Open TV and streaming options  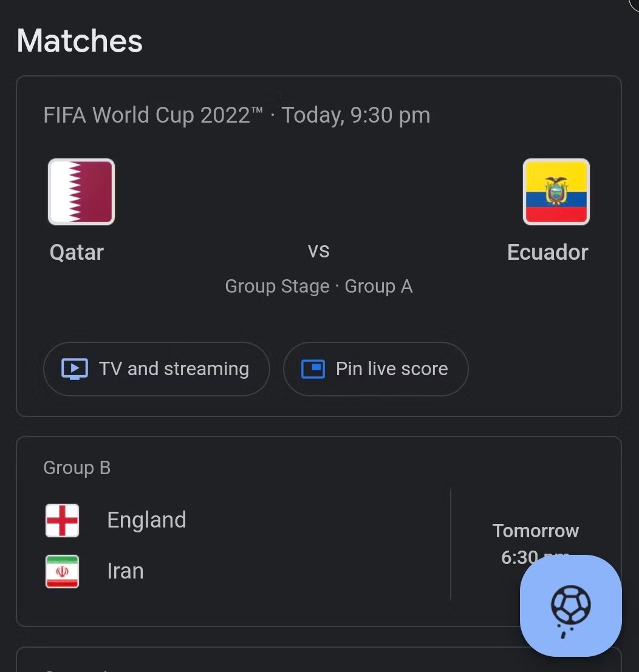[157, 369]
